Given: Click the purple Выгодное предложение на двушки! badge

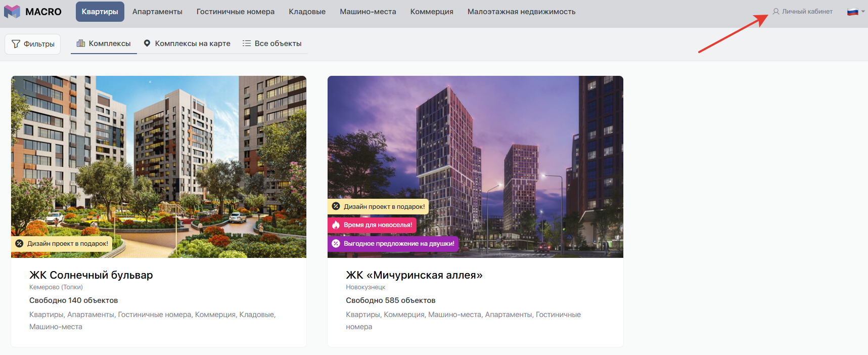Looking at the screenshot, I should point(393,244).
